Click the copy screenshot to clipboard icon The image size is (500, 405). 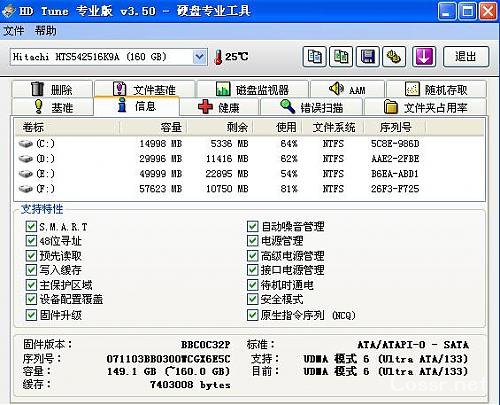click(x=341, y=57)
